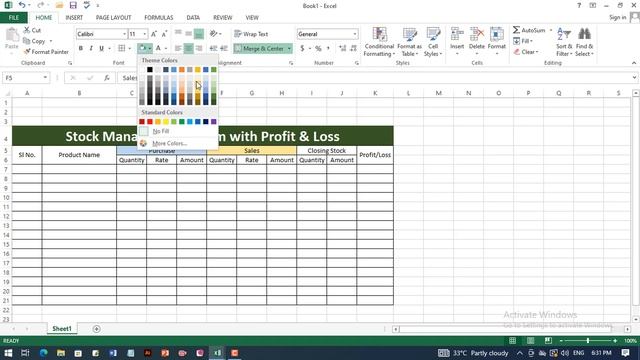640x360 pixels.
Task: Click the Comma Style button
Action: (x=328, y=48)
